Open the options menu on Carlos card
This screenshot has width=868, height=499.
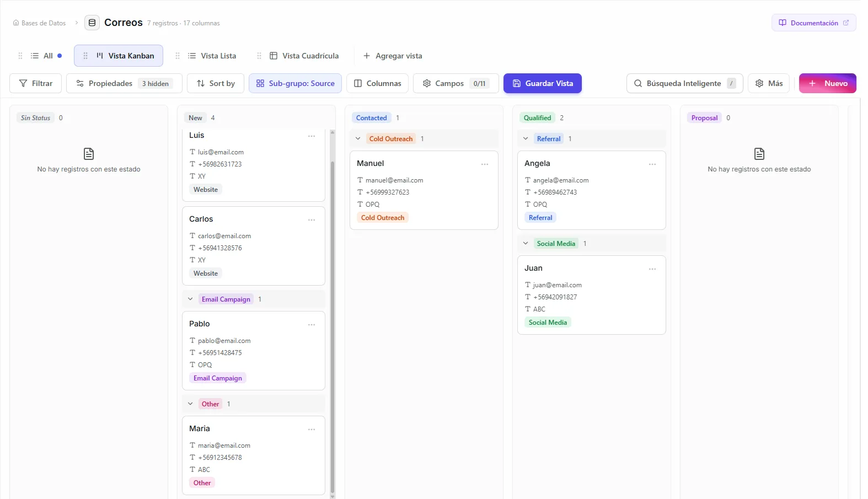coord(312,219)
